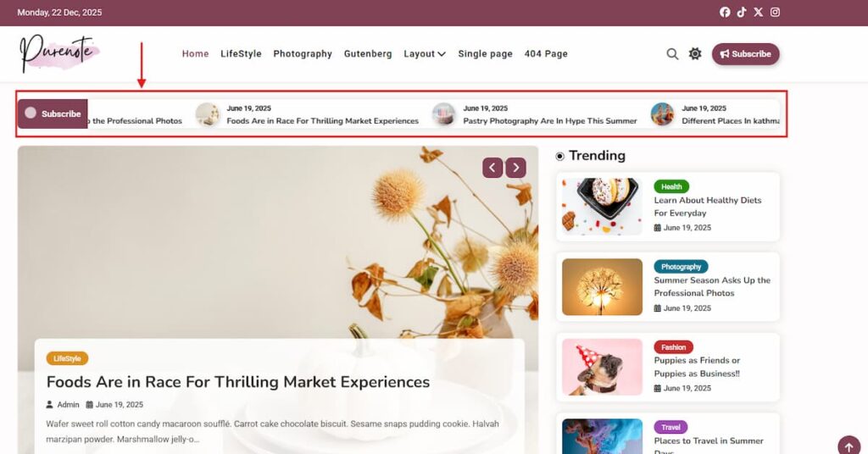This screenshot has height=454, width=868.
Task: Go to next slide arrow
Action: coord(515,168)
